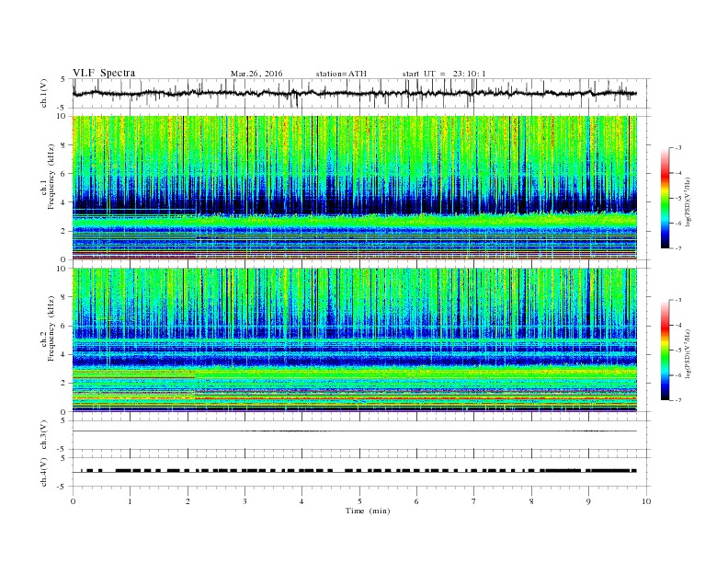The height and width of the screenshot is (563, 728).
Task: Click the "6" kHz tick of ch.1 spectrogram
Action: point(64,174)
